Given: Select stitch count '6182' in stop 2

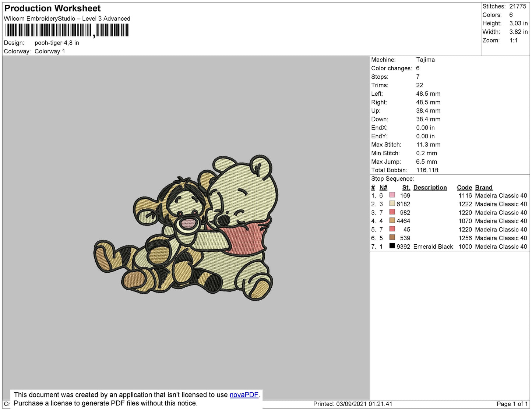Looking at the screenshot, I should click(403, 204).
